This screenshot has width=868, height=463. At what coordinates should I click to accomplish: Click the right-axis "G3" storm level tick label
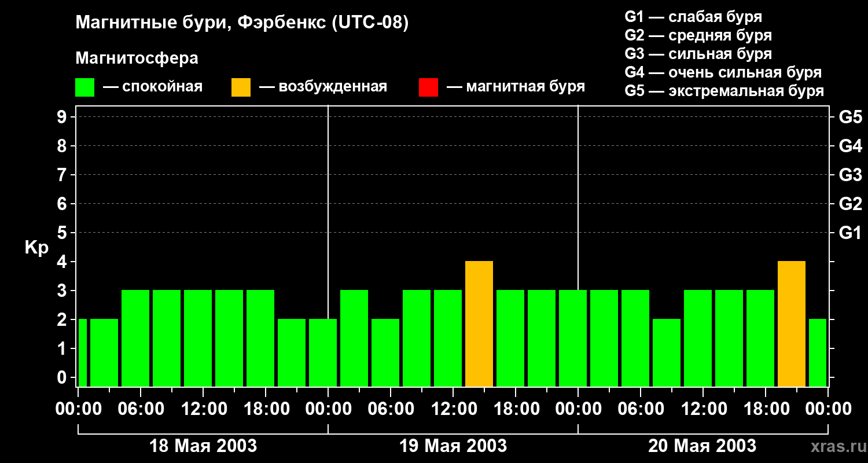[850, 175]
